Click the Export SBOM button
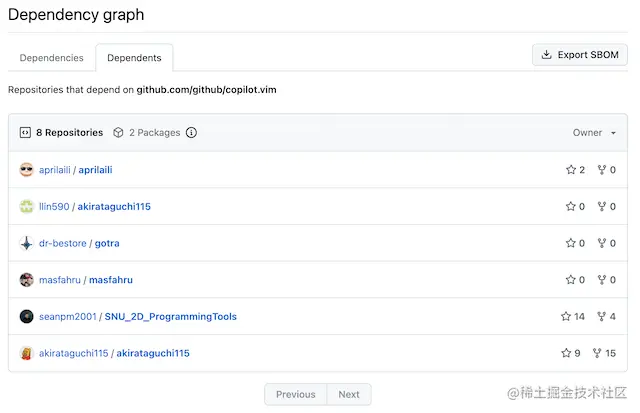Screen dimensions: 640x413 [580, 55]
